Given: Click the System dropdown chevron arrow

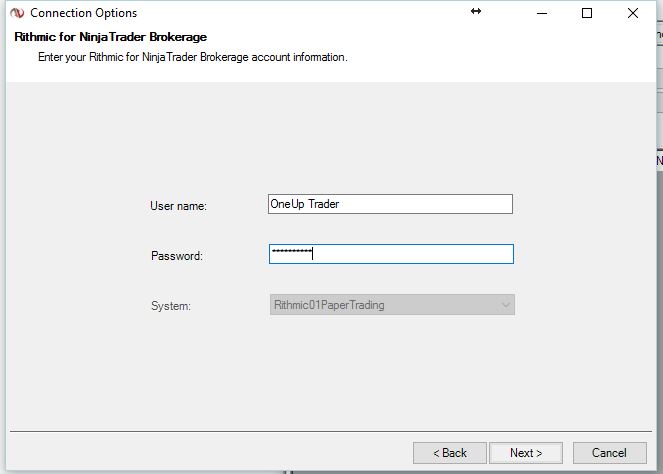Looking at the screenshot, I should coord(505,305).
